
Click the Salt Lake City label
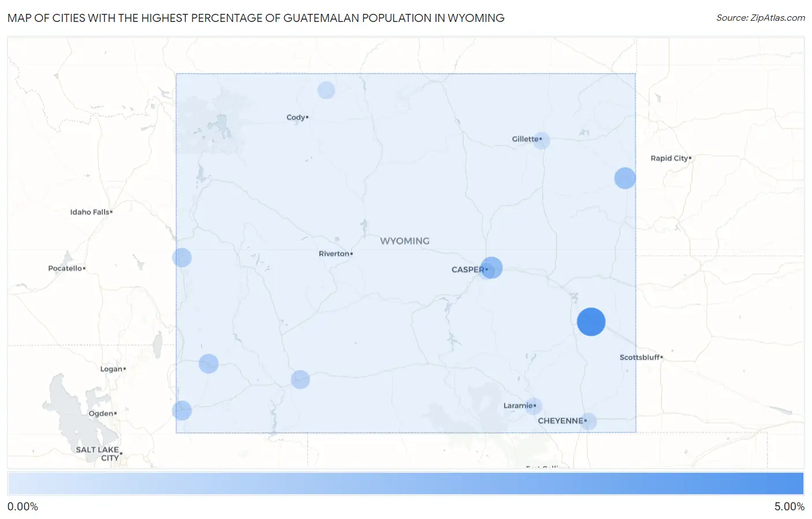(98, 454)
